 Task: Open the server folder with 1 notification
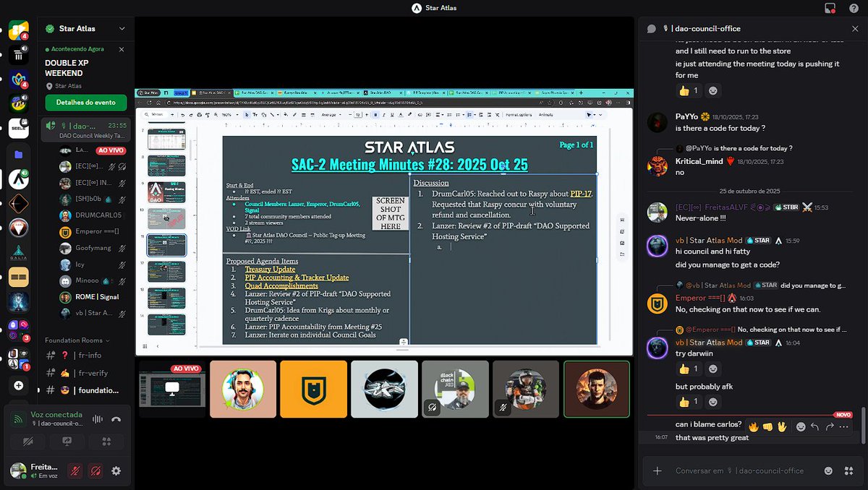(18, 358)
